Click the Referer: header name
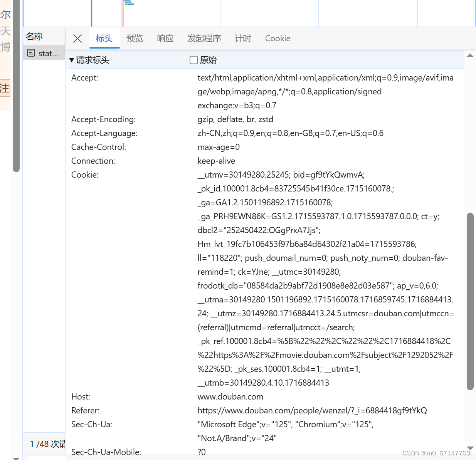 [85, 411]
